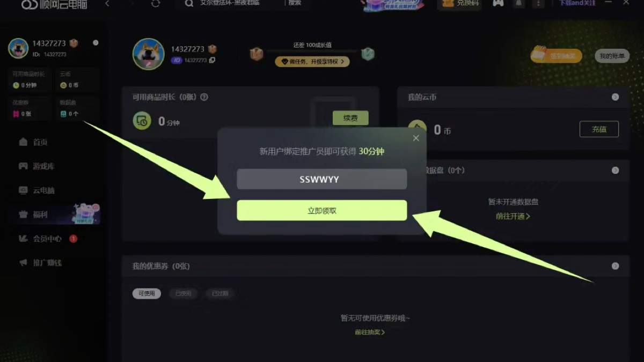Viewport: 644px width, 362px height.
Task: Click the refresh icon in top bar
Action: pyautogui.click(x=156, y=4)
